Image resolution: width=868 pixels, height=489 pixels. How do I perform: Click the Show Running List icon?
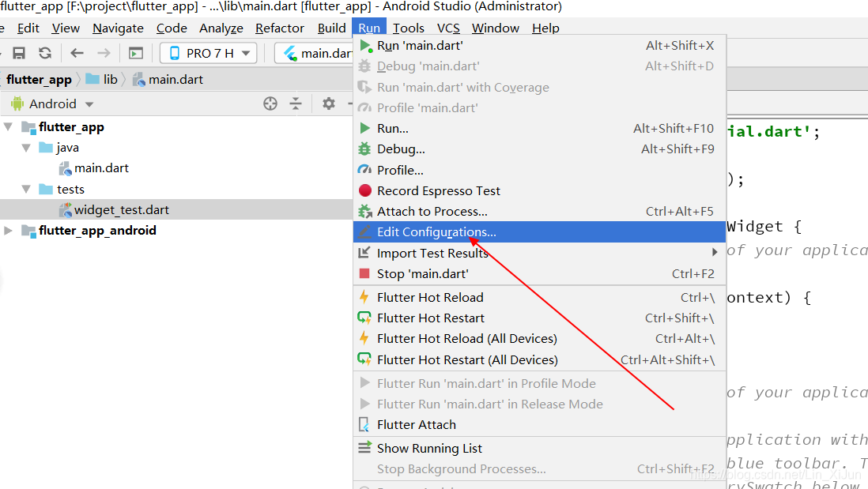click(x=364, y=447)
